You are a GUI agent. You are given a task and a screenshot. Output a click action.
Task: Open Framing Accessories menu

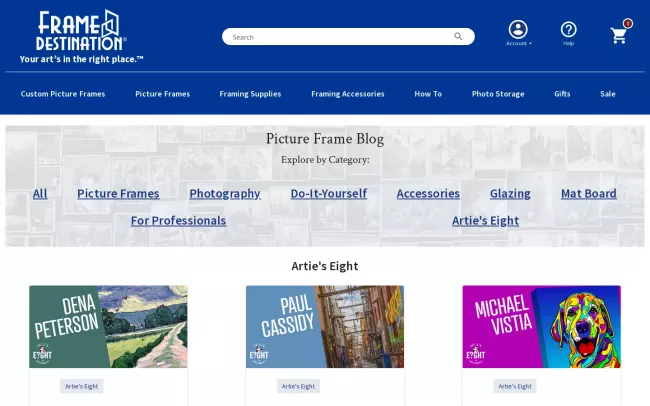tap(348, 94)
